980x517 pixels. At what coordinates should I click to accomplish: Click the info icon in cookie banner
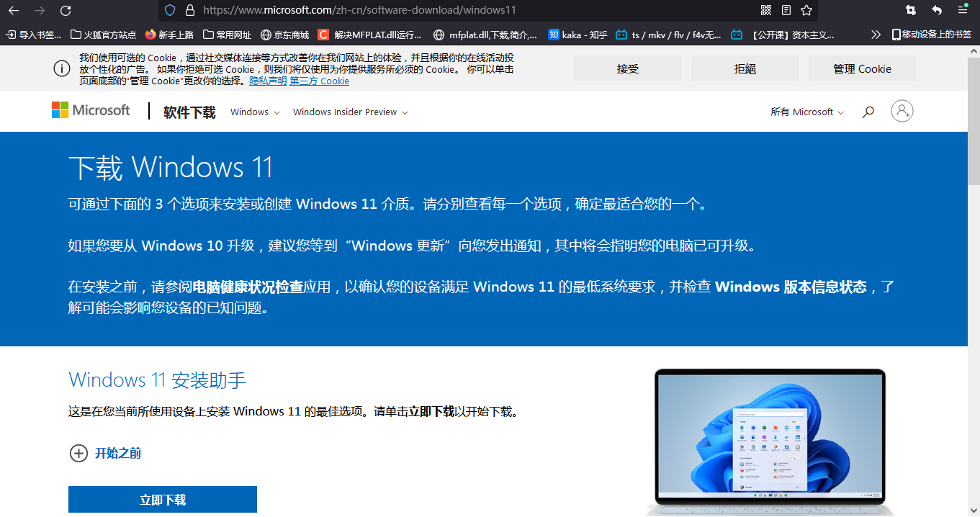click(x=62, y=68)
